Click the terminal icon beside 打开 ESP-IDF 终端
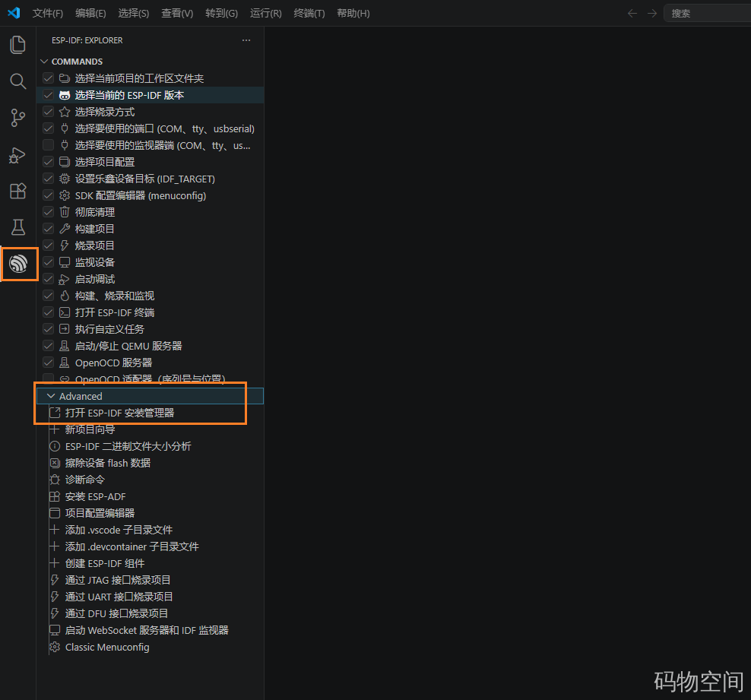Image resolution: width=751 pixels, height=700 pixels. coord(65,312)
